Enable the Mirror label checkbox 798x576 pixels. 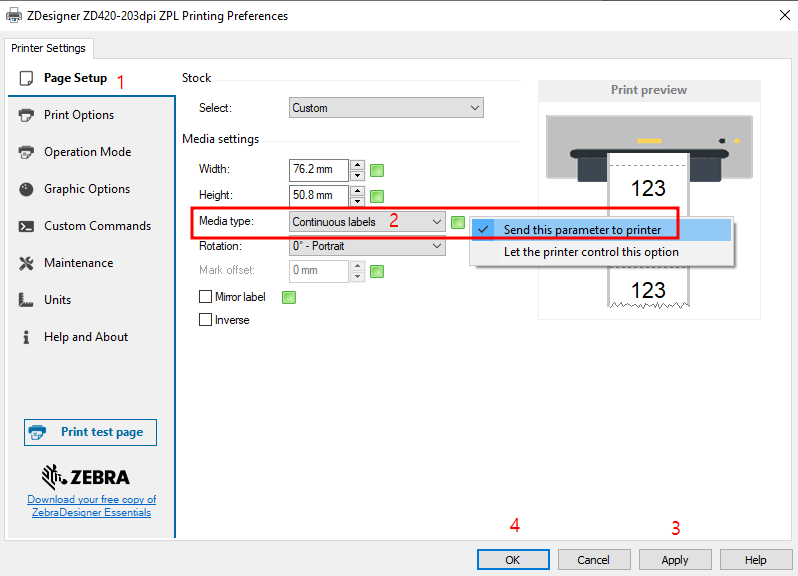click(206, 297)
